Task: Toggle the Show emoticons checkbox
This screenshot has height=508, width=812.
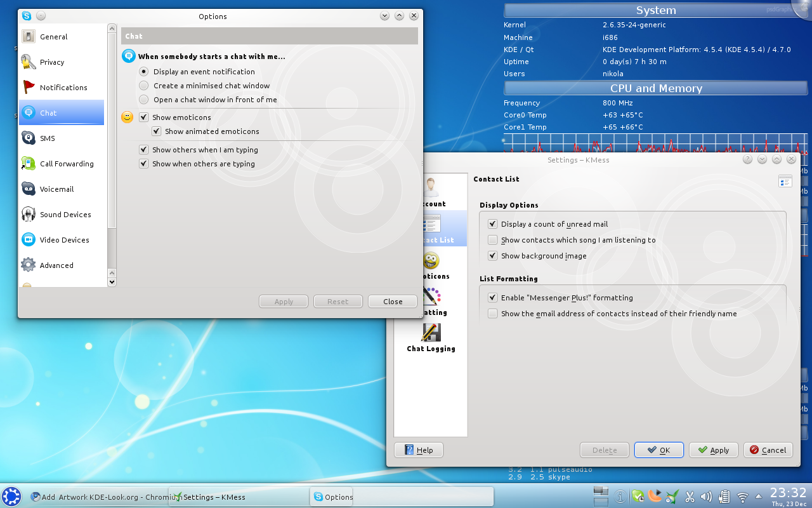Action: (144, 117)
